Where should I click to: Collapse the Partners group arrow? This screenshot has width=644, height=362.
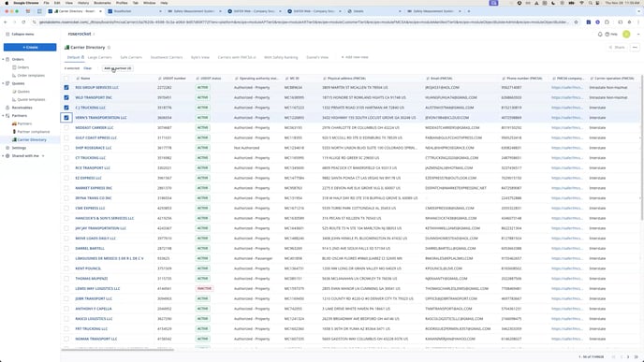(4, 116)
